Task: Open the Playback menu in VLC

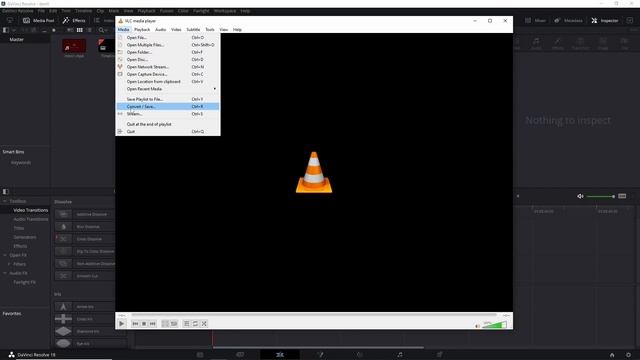Action: point(142,29)
